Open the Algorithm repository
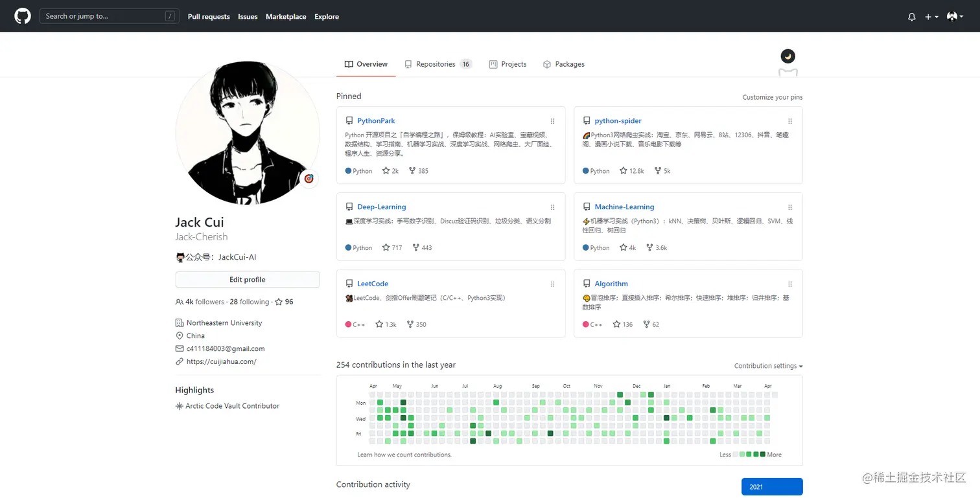980x498 pixels. [x=611, y=284]
